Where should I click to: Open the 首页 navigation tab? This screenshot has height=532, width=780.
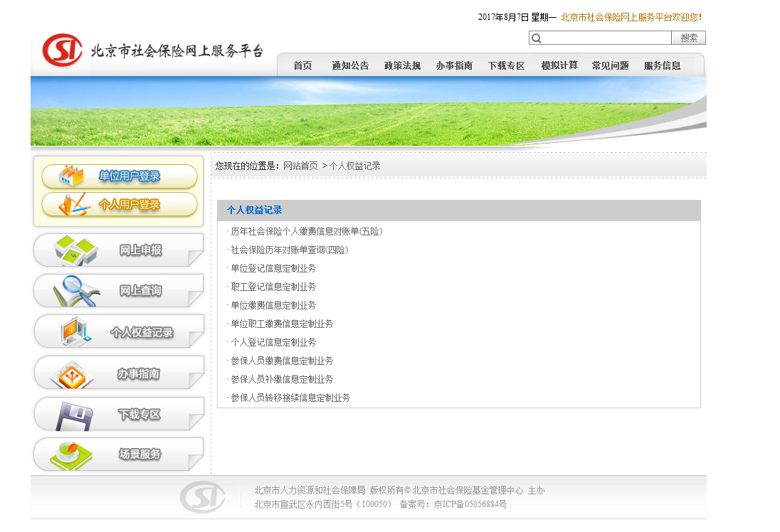click(x=302, y=65)
